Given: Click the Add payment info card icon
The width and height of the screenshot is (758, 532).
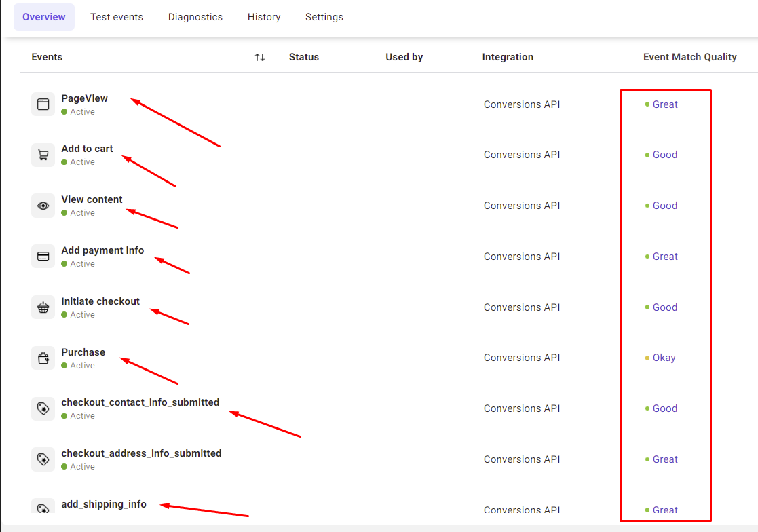Looking at the screenshot, I should point(43,256).
